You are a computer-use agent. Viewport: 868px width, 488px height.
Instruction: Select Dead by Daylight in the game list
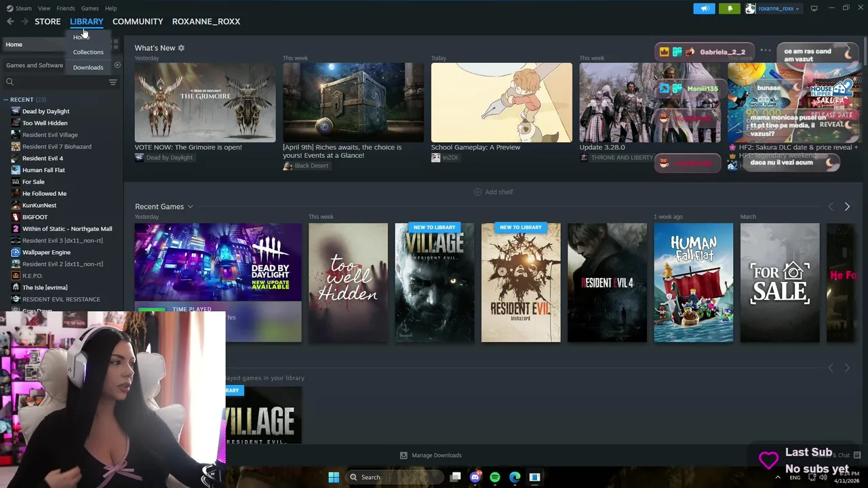[45, 111]
